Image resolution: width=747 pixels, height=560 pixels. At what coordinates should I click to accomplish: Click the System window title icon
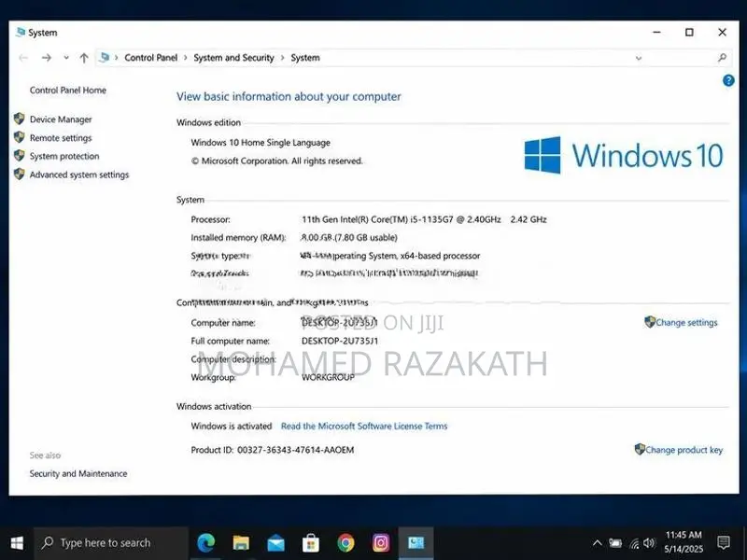[x=20, y=33]
